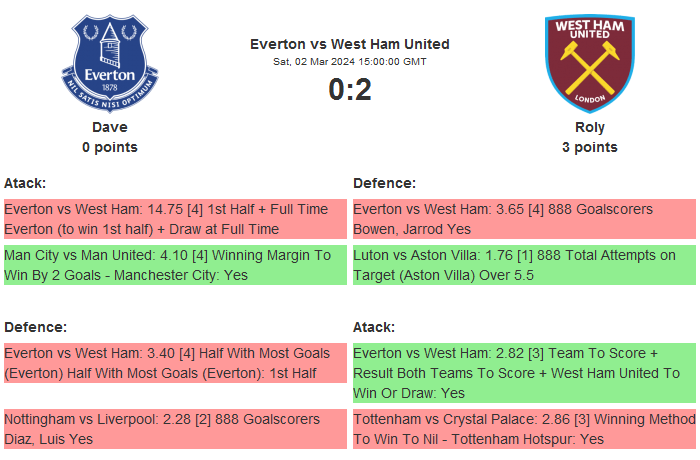
Task: Click Roly's lower Atack section heading
Action: tap(374, 327)
